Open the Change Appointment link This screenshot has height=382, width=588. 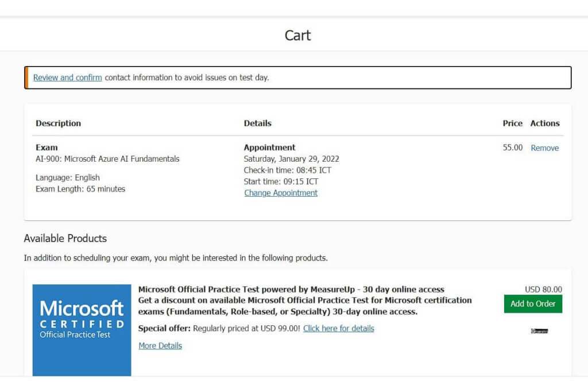(x=281, y=193)
